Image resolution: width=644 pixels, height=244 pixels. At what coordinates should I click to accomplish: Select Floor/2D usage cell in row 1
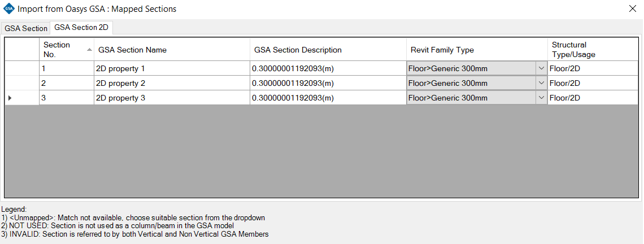click(x=593, y=69)
